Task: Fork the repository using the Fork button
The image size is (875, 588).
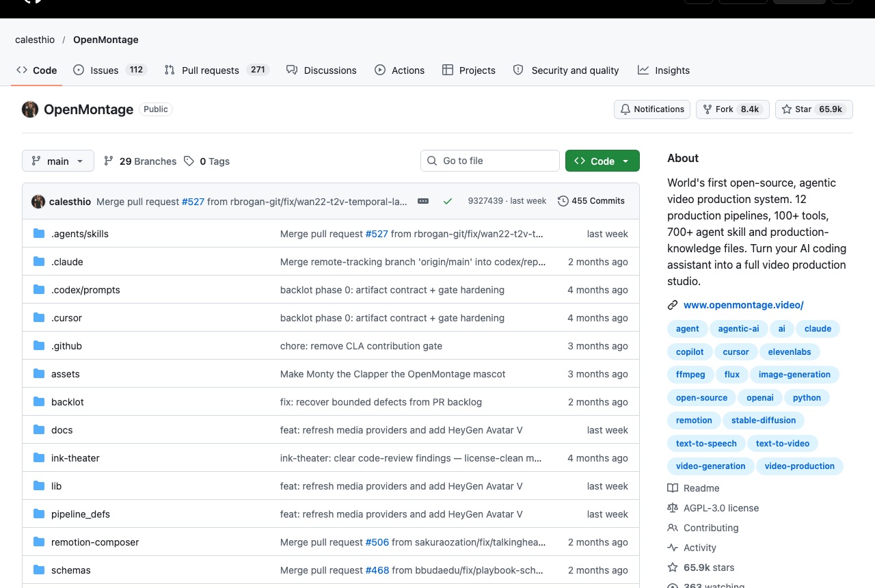Action: pyautogui.click(x=733, y=109)
